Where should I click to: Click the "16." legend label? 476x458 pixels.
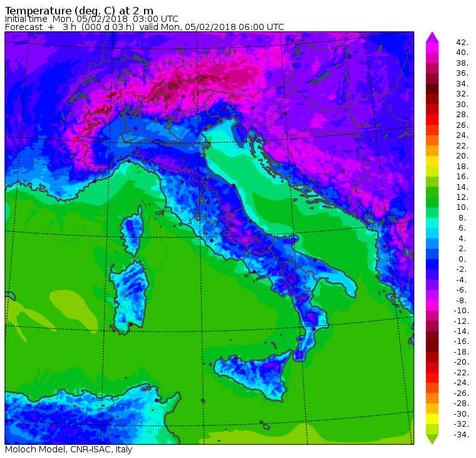point(462,177)
